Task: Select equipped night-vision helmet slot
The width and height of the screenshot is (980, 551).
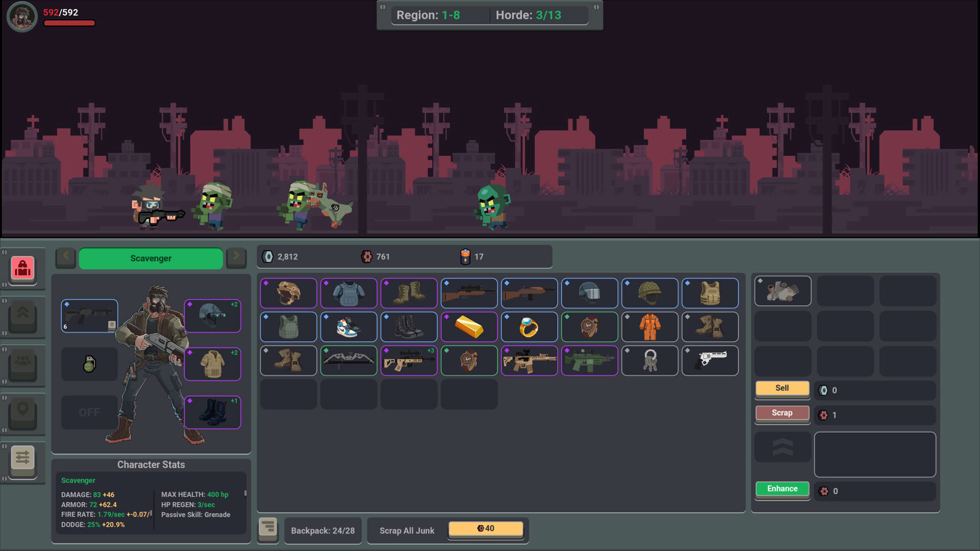Action: click(x=212, y=316)
